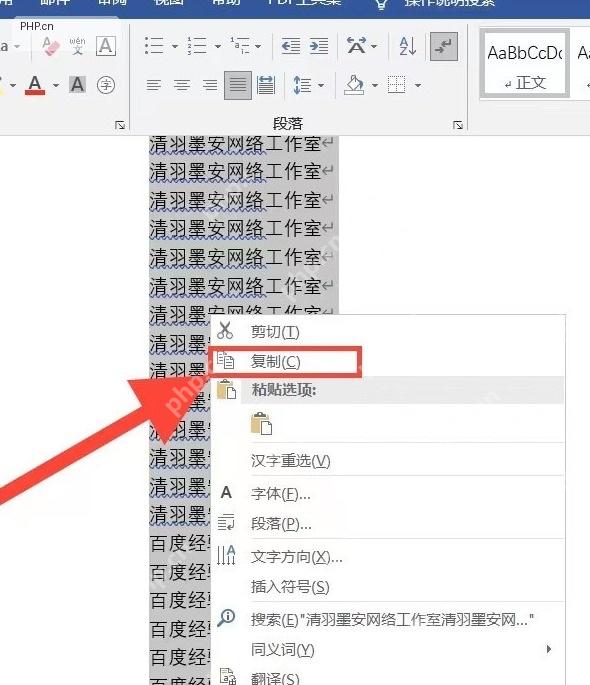Toggle the active Justify alignment button
The width and height of the screenshot is (590, 685).
[x=238, y=85]
